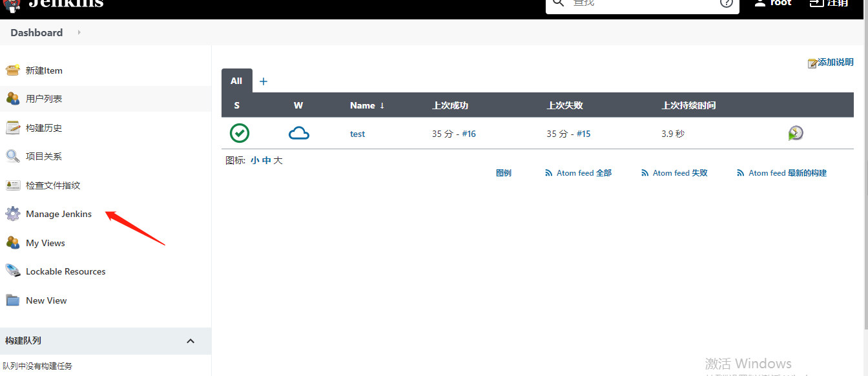Screen dimensions: 868x376
Task: Click the 构建队列 panel title
Action: click(23, 340)
